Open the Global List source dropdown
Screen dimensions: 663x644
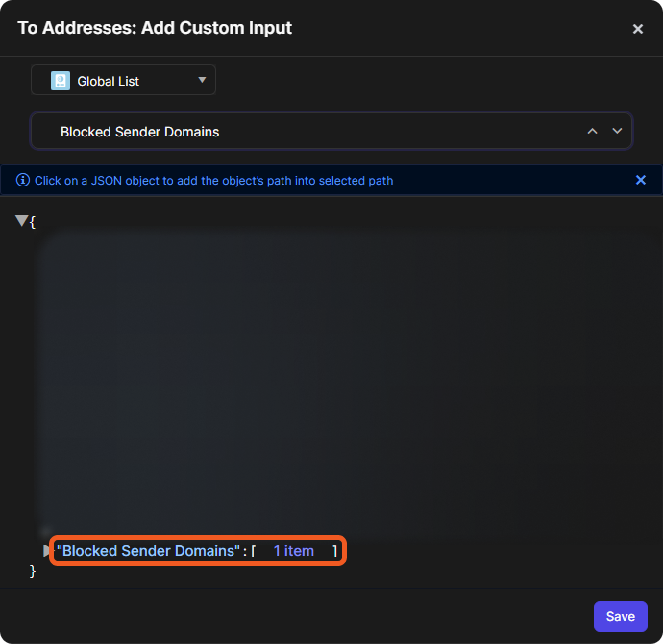click(x=123, y=80)
